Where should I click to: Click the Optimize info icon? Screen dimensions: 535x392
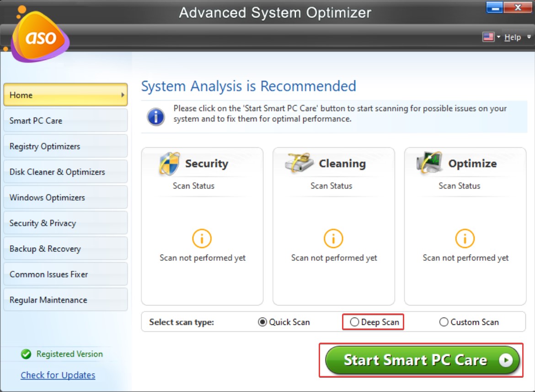click(465, 238)
